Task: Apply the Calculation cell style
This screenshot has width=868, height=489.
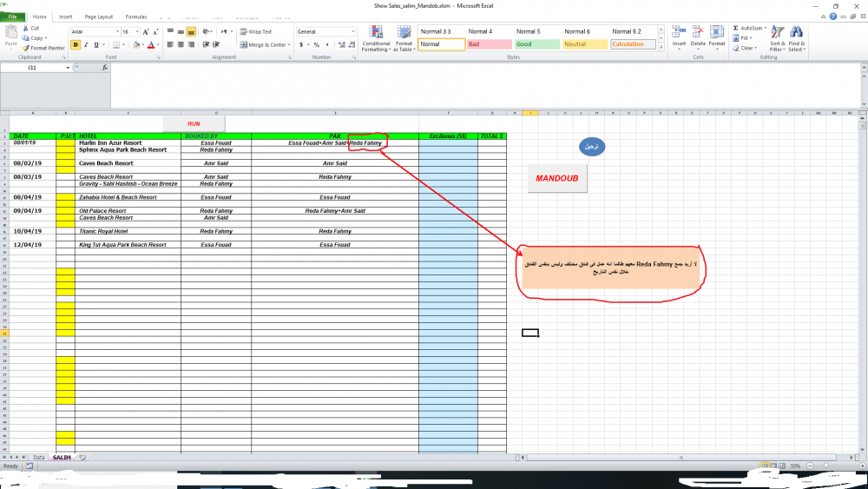Action: tap(633, 44)
